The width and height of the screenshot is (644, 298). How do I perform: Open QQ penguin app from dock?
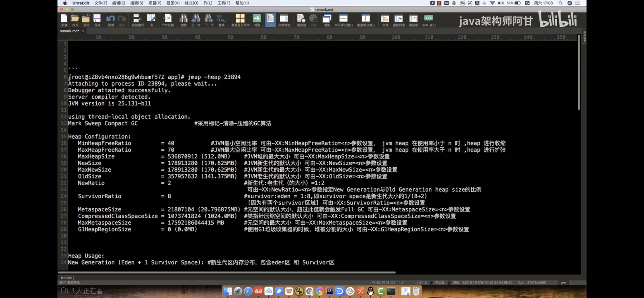tap(371, 291)
